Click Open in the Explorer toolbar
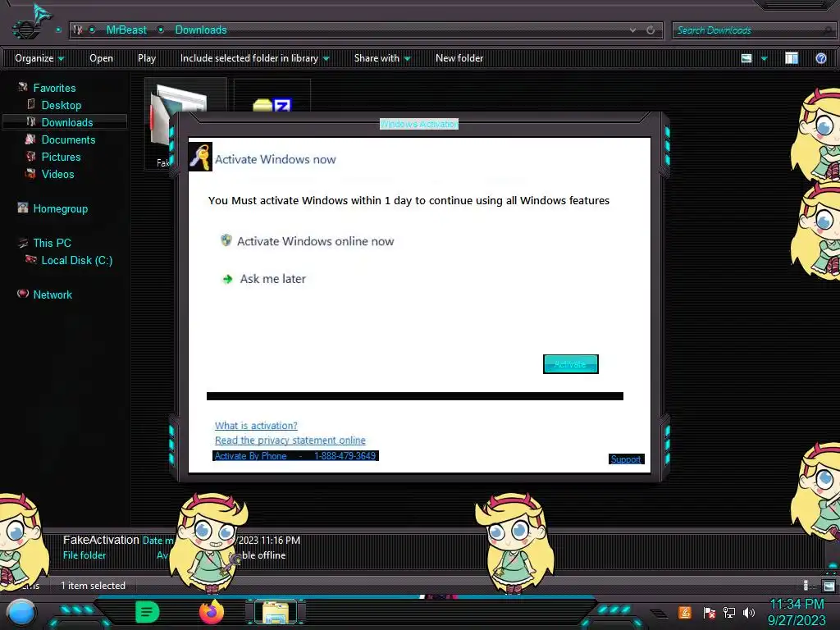This screenshot has width=840, height=630. (x=101, y=58)
